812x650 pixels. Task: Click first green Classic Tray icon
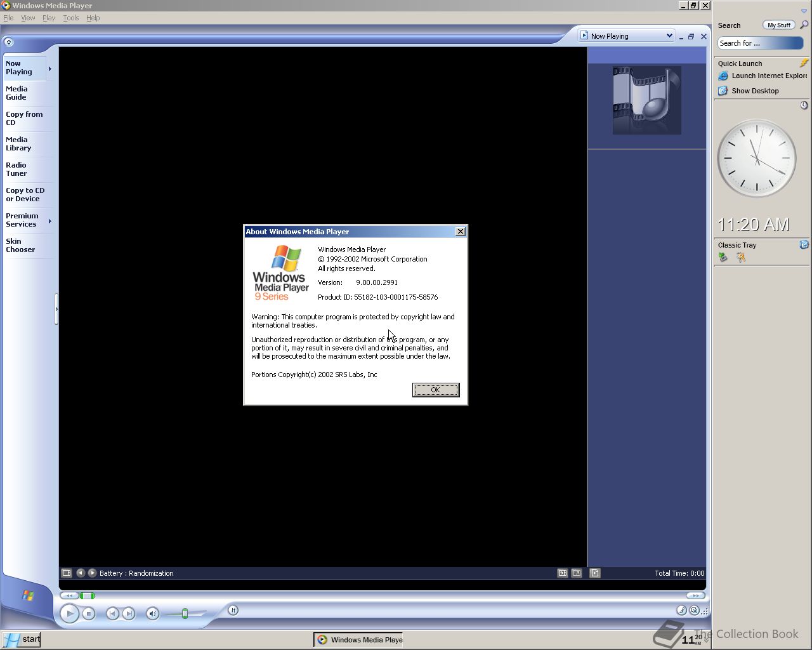pyautogui.click(x=723, y=258)
